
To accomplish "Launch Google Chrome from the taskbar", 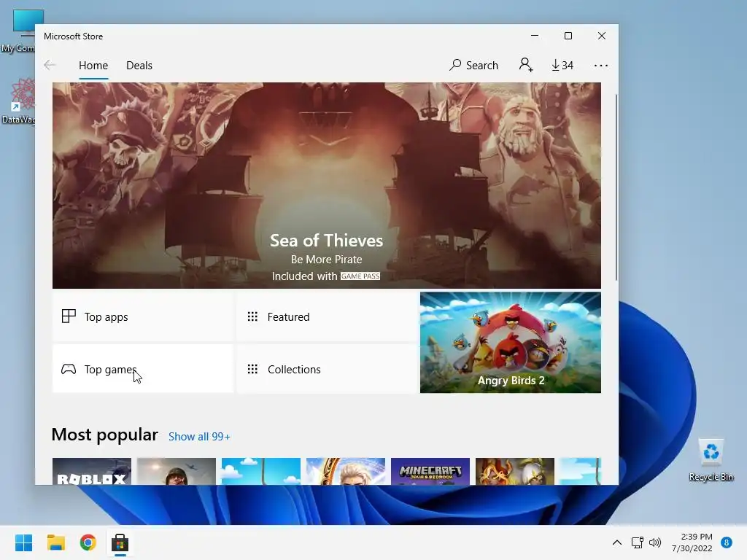I will click(88, 542).
